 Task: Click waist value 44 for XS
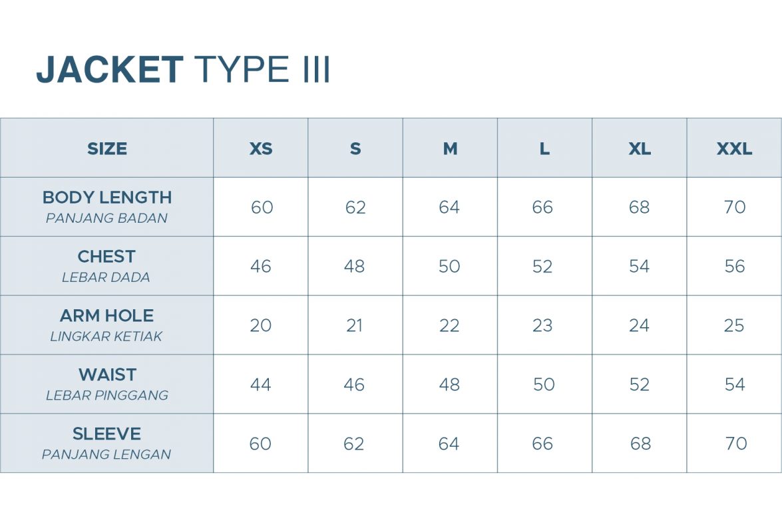click(260, 385)
